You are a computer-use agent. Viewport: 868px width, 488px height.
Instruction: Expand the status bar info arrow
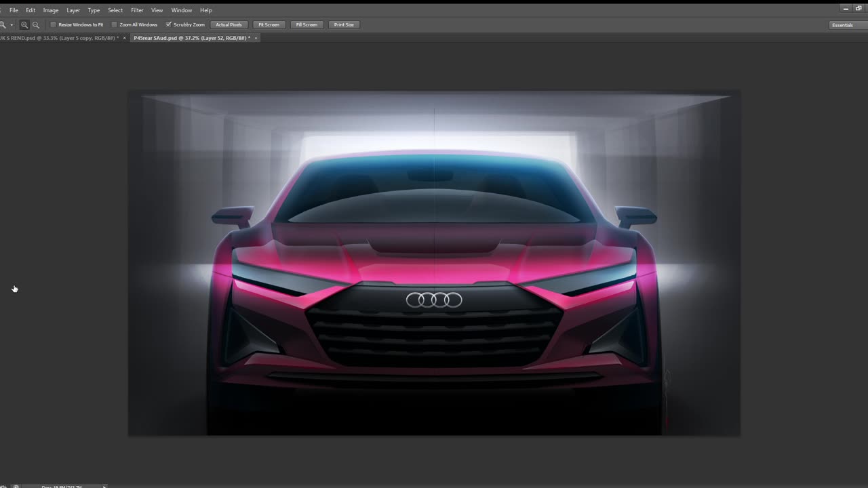point(104,486)
